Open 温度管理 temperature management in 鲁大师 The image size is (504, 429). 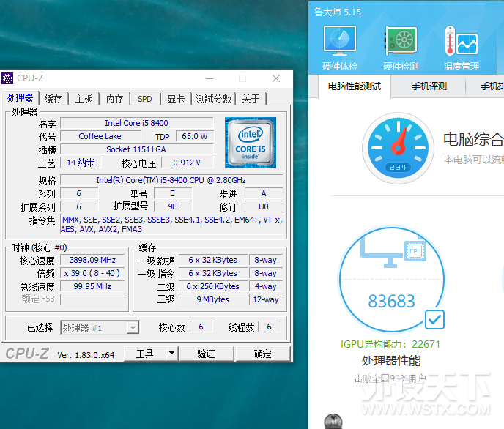point(462,48)
